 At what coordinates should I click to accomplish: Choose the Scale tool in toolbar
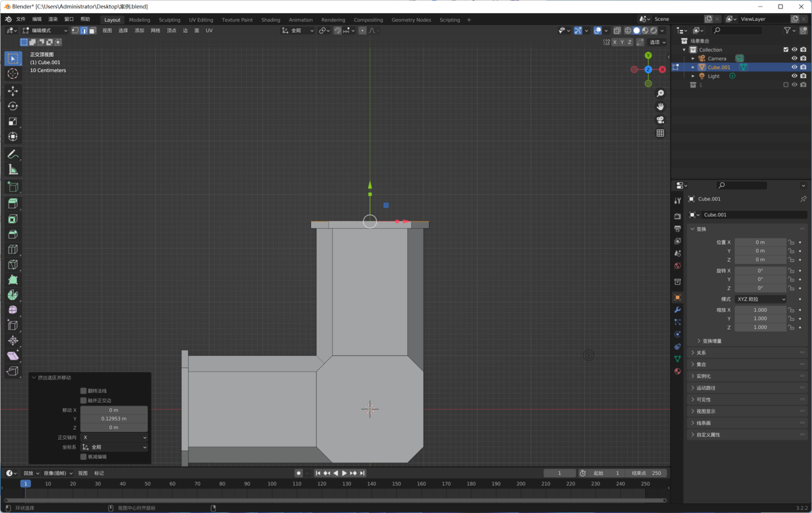click(x=12, y=121)
